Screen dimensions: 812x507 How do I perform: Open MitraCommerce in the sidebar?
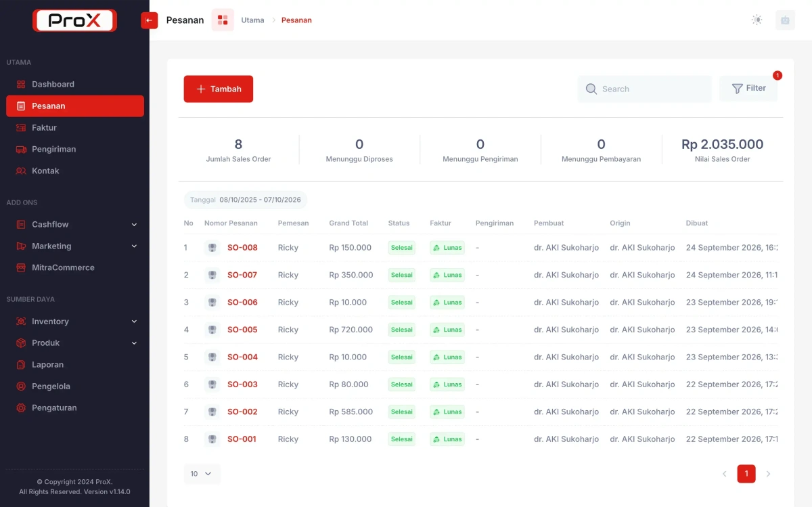[x=75, y=267]
